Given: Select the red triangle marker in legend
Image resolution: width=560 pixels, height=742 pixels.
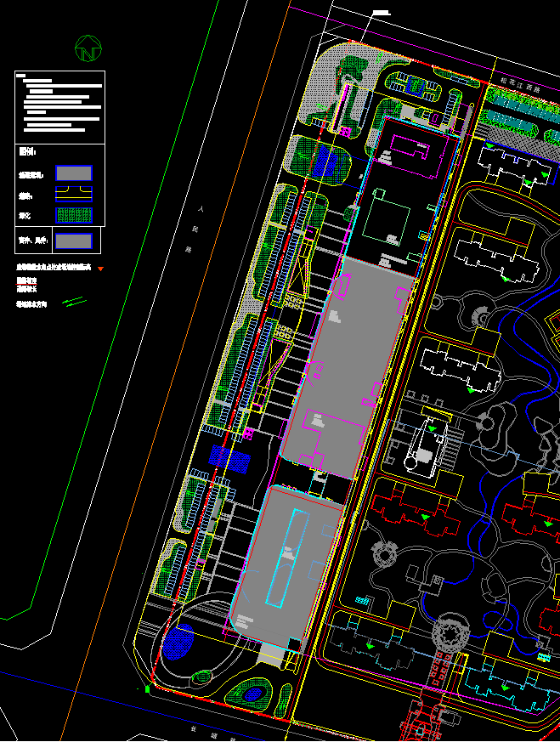Looking at the screenshot, I should (x=101, y=268).
